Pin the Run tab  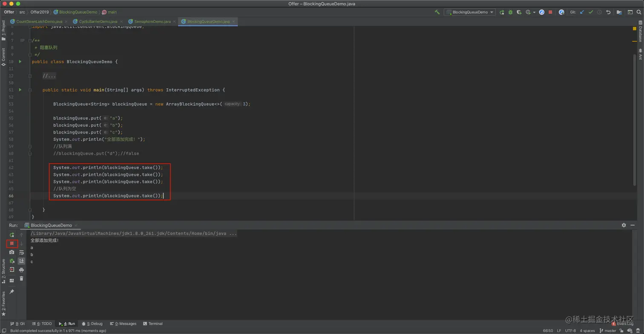click(12, 292)
